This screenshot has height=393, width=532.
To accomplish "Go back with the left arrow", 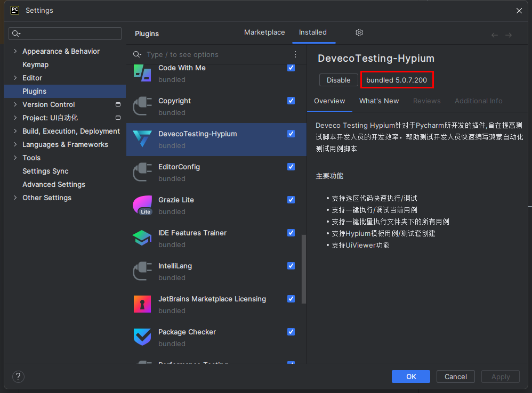I will [x=495, y=35].
